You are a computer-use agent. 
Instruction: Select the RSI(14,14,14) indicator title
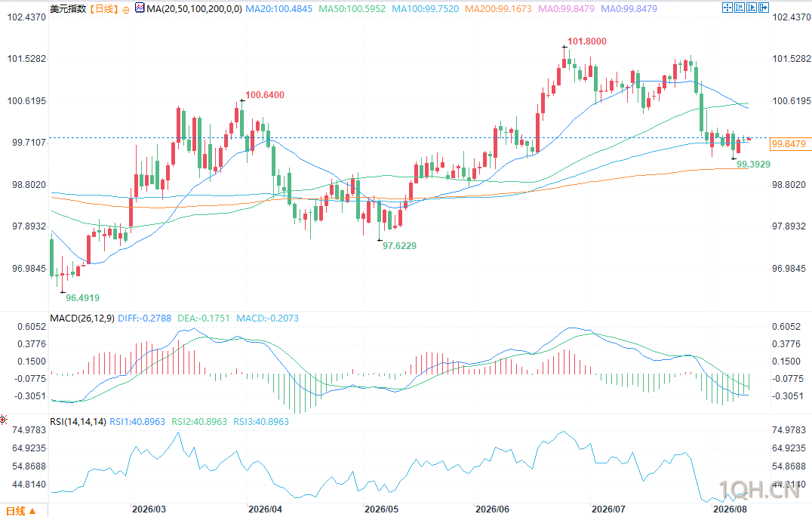[78, 422]
